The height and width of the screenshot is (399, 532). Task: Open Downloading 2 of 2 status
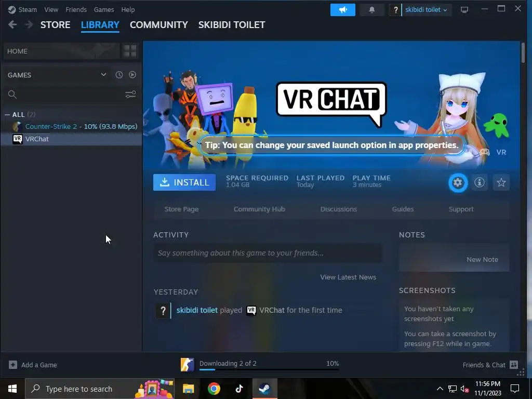[x=228, y=363]
